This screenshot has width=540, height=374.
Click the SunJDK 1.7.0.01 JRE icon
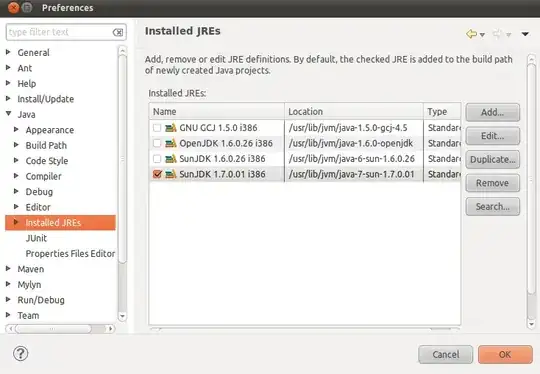pyautogui.click(x=171, y=174)
